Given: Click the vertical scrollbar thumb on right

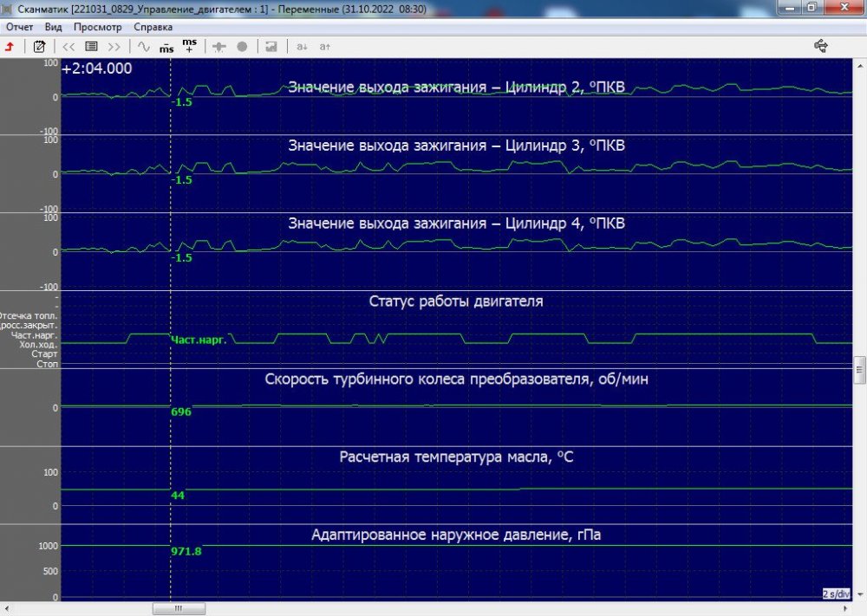Looking at the screenshot, I should coord(859,370).
